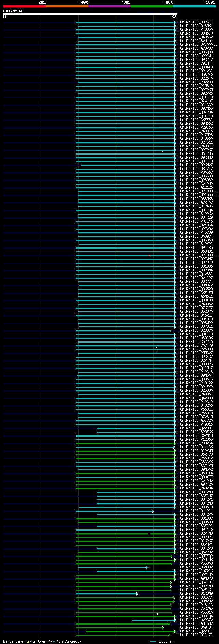Click the cyan ~100% identity legend segment
Image resolution: width=219 pixels, height=644 pixels.
click(194, 6)
